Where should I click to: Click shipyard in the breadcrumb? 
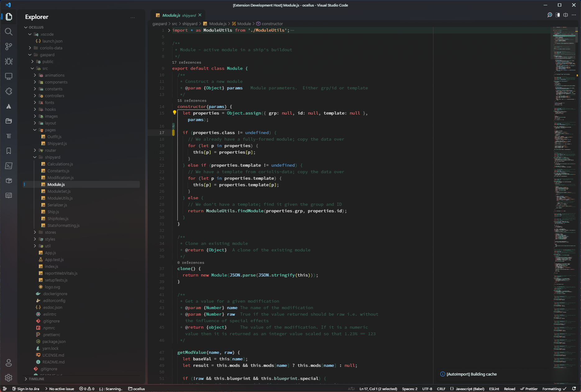pos(190,24)
